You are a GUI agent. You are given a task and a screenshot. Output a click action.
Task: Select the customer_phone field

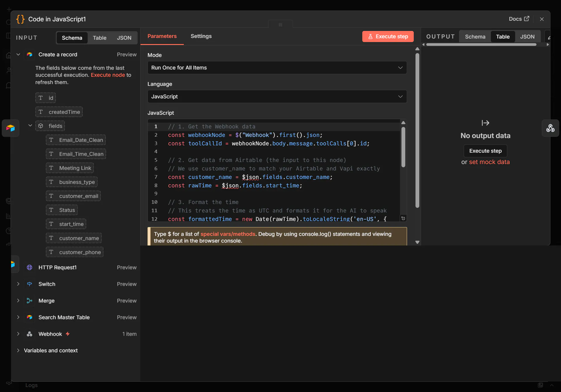coord(75,252)
